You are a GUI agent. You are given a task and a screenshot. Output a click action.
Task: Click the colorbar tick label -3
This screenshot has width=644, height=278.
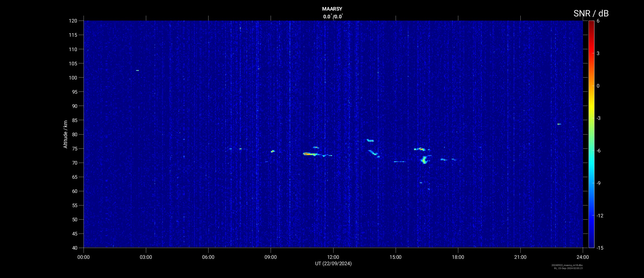(x=599, y=118)
